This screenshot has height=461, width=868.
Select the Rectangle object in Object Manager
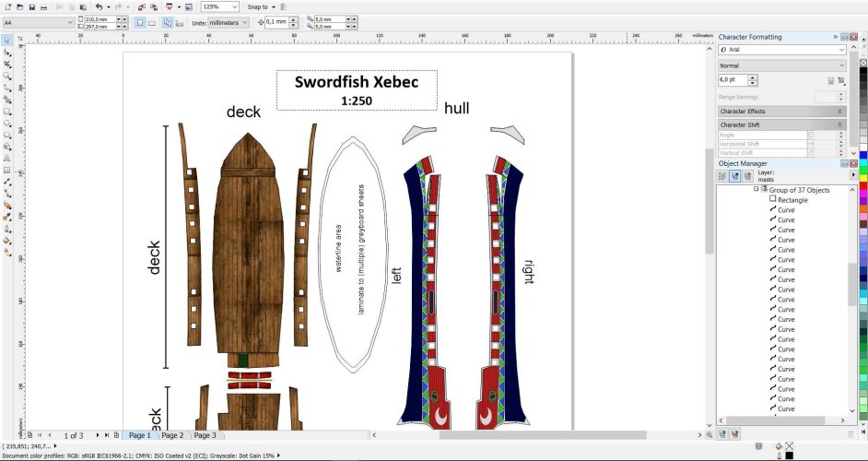click(792, 200)
